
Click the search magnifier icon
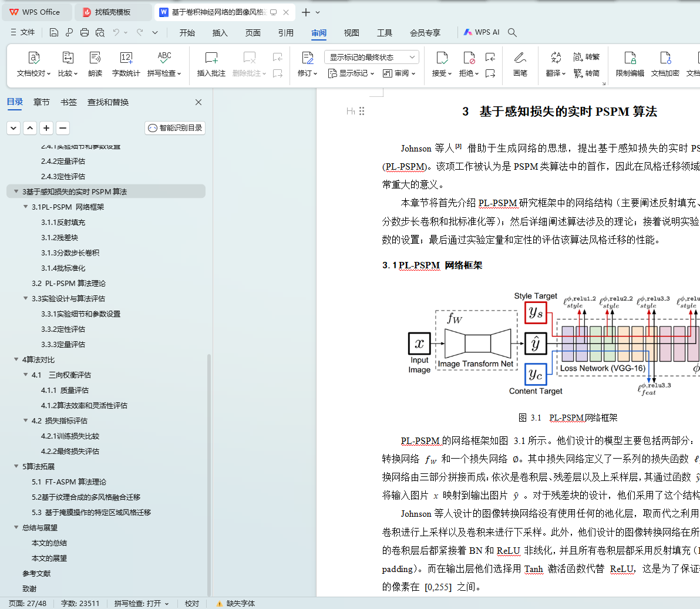513,32
